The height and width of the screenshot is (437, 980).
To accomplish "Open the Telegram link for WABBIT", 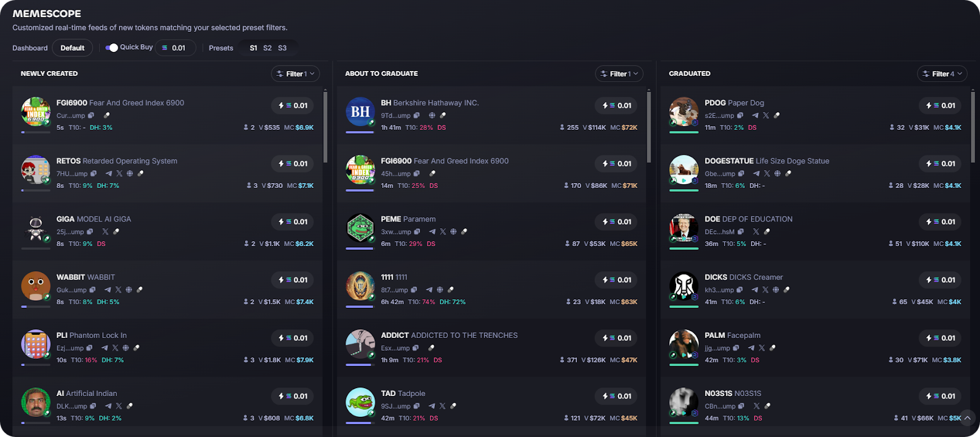I will tap(108, 290).
